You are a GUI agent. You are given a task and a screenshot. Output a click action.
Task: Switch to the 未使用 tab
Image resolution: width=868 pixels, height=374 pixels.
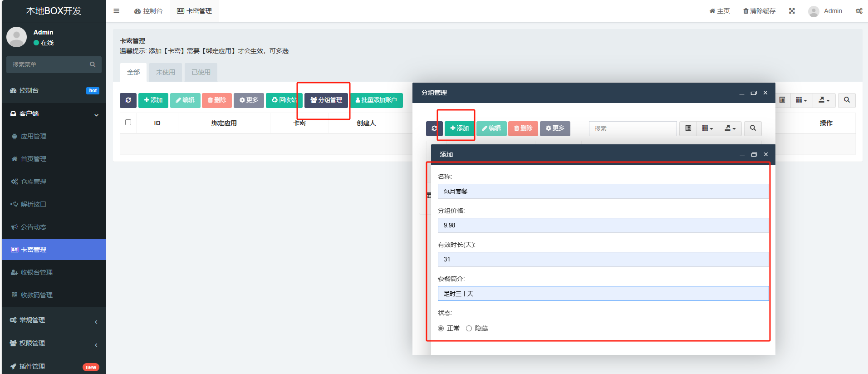[x=165, y=72]
